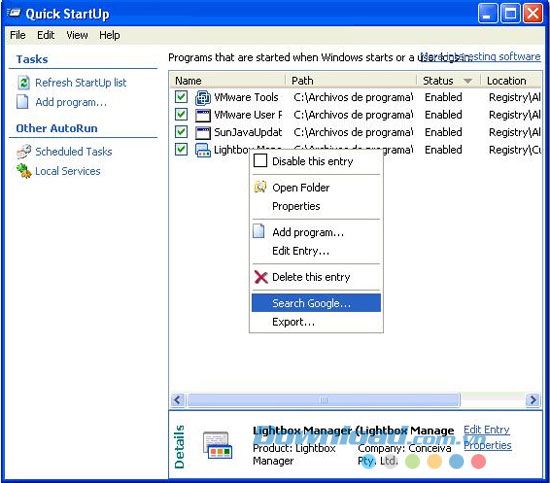The width and height of the screenshot is (550, 483).
Task: Click the Details vertical tab label
Action: tap(179, 447)
